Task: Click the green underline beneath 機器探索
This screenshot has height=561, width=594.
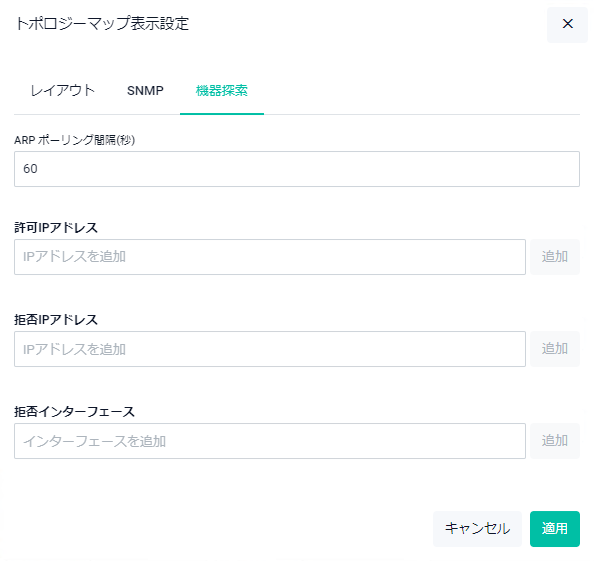Action: 222,114
